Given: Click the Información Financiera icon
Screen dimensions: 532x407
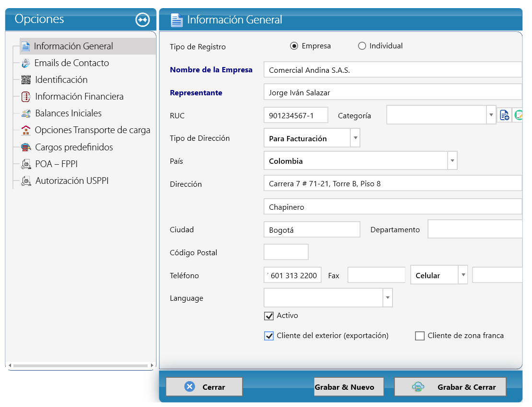Looking at the screenshot, I should tap(26, 97).
